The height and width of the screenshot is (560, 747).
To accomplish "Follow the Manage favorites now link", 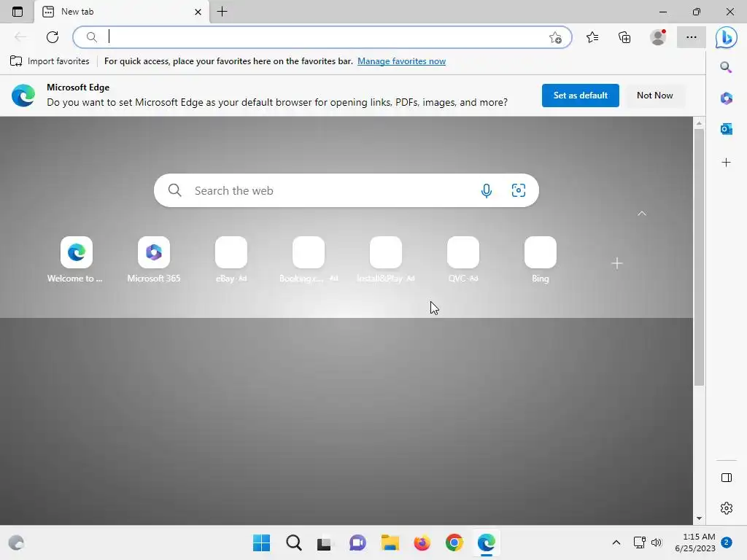I will pyautogui.click(x=402, y=61).
